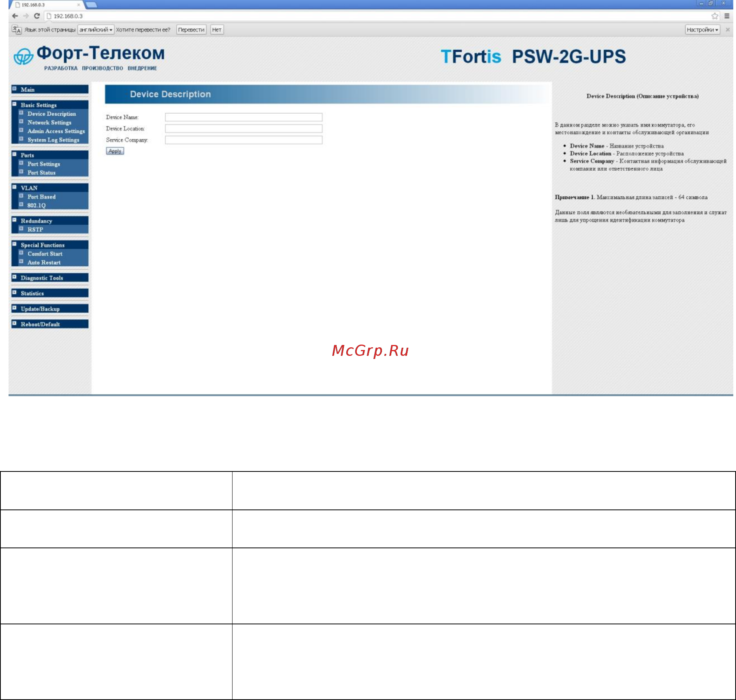Bookmark page with star icon
Screen dimensions: 736x700
pos(715,16)
